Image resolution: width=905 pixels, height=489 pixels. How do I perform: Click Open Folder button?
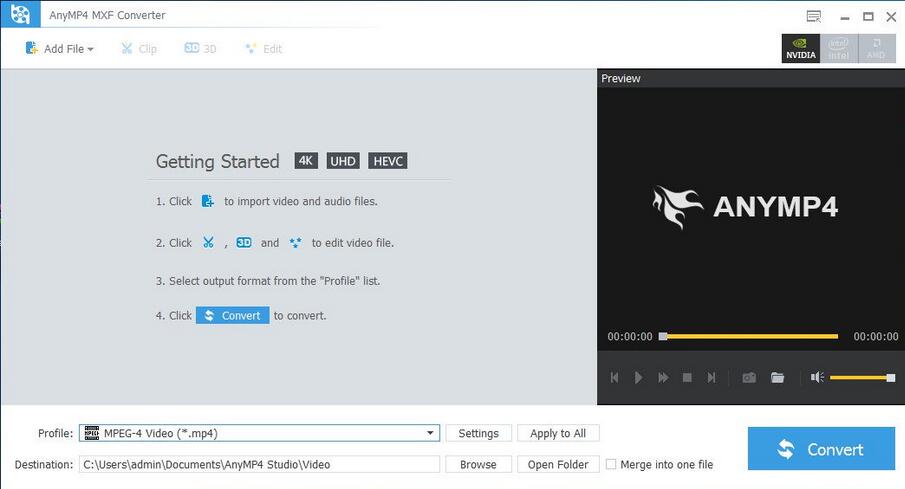558,464
